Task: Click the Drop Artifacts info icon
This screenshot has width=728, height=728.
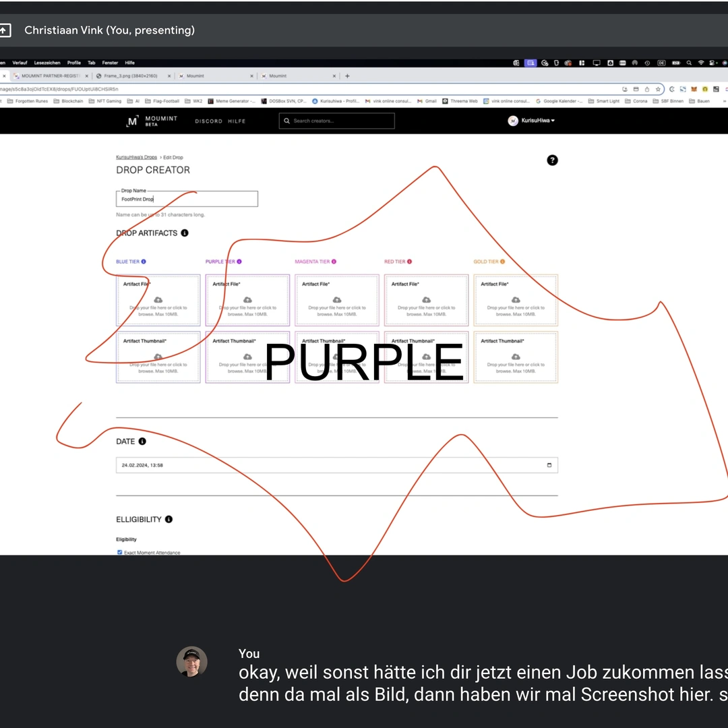Action: point(184,233)
